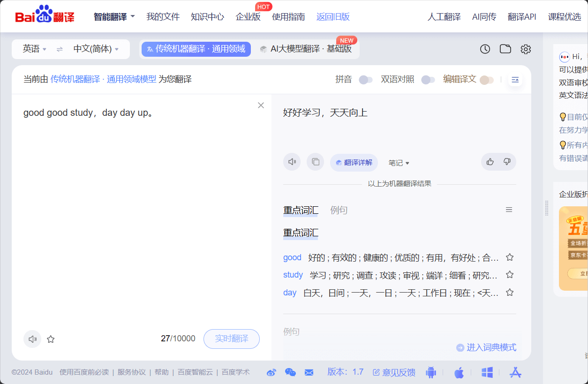Open translation history clock icon
The width and height of the screenshot is (588, 384).
485,49
